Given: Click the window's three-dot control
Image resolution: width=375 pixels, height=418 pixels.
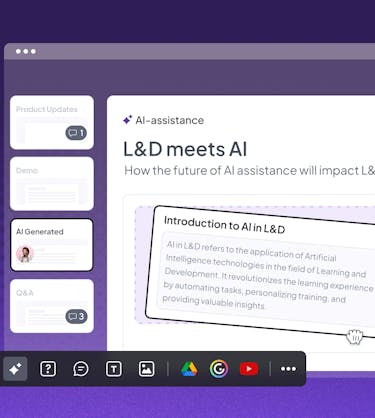Looking at the screenshot, I should click(26, 51).
